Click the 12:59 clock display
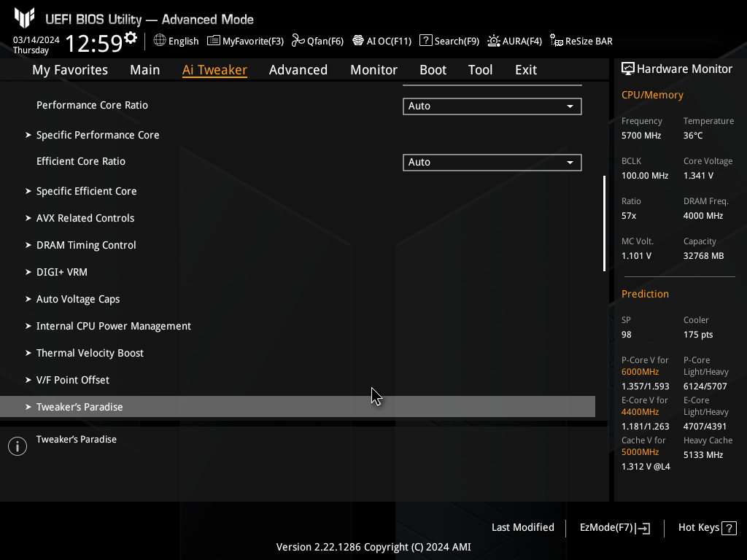747x560 pixels. [94, 43]
